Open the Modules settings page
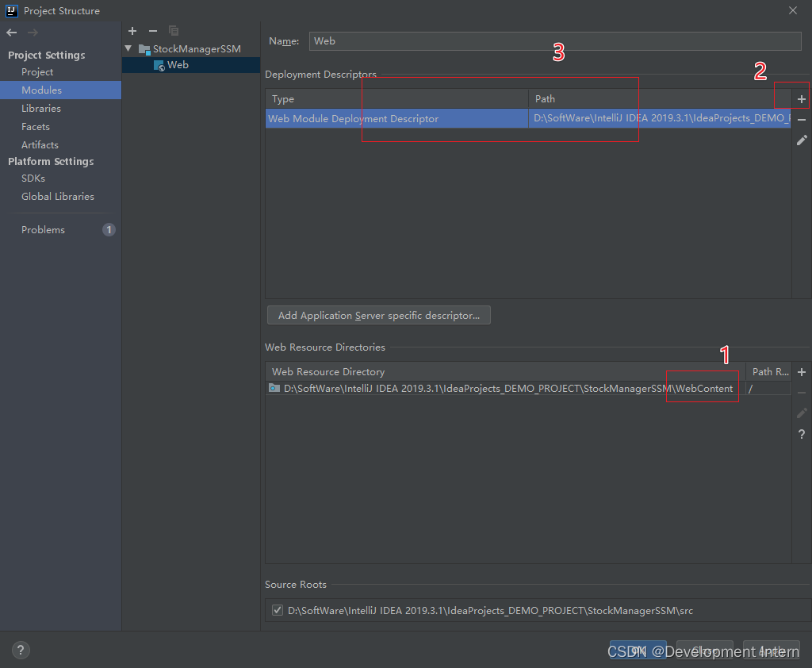Viewport: 812px width, 668px height. (x=41, y=90)
